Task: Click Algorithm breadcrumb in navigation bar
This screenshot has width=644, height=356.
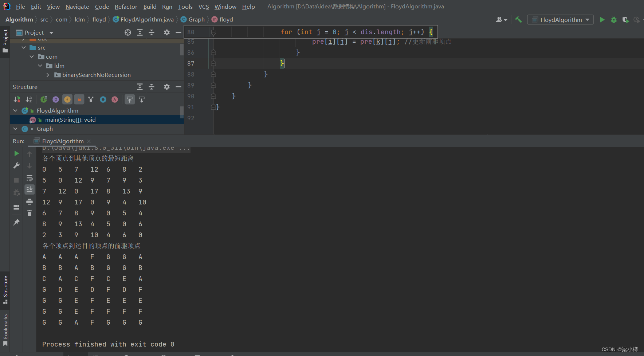Action: coord(19,20)
